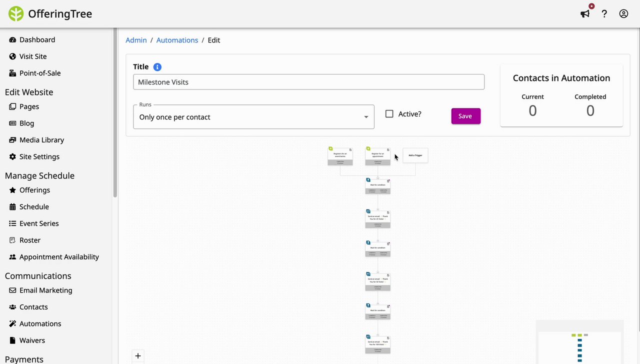Click into the Title input field
The image size is (640, 364).
click(x=308, y=82)
